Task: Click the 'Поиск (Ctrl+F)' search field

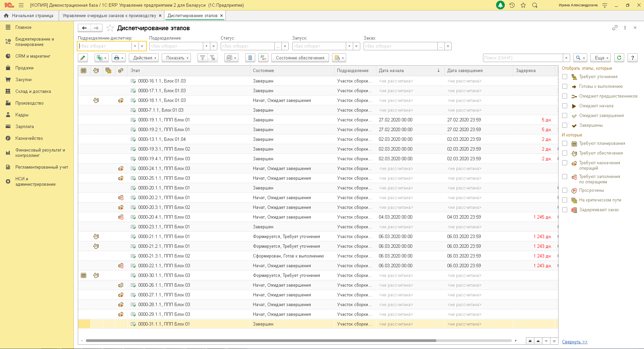Action: [x=523, y=58]
